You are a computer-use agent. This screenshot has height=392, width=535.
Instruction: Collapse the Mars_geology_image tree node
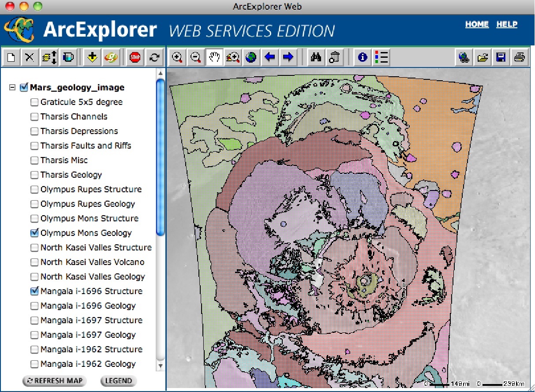tap(12, 88)
